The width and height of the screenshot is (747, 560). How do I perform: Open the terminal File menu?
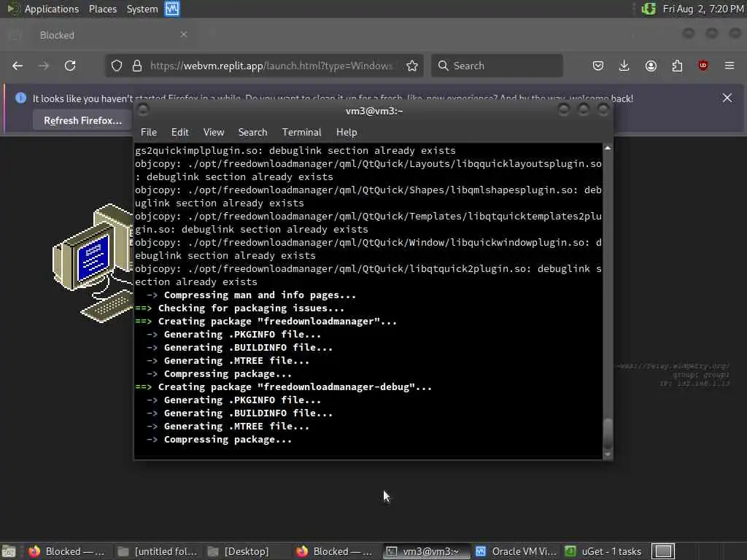(149, 133)
